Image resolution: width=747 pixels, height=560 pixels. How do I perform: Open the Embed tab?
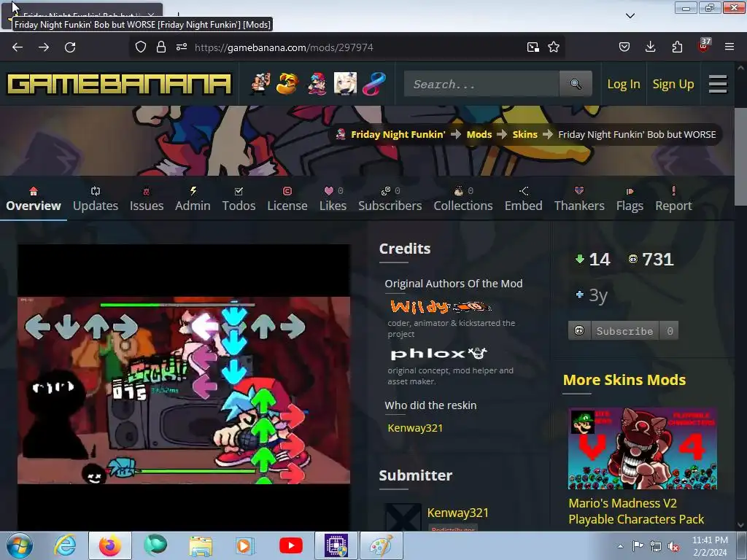click(523, 200)
